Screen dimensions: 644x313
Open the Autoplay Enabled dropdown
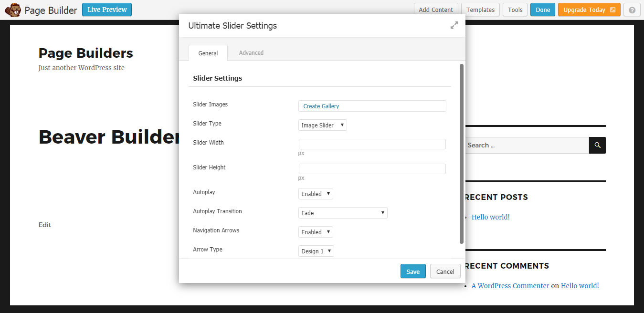[x=316, y=194]
